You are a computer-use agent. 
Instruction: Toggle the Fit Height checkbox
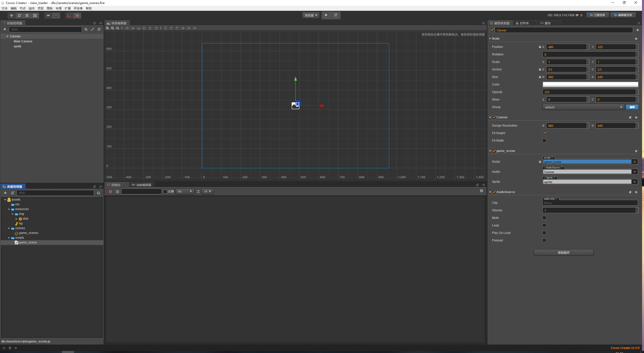point(544,133)
